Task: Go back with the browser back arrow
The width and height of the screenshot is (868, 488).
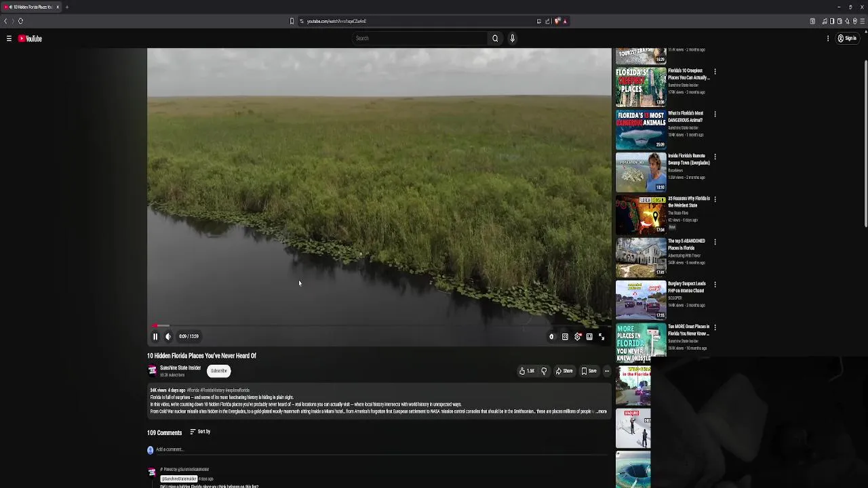Action: pos(5,21)
